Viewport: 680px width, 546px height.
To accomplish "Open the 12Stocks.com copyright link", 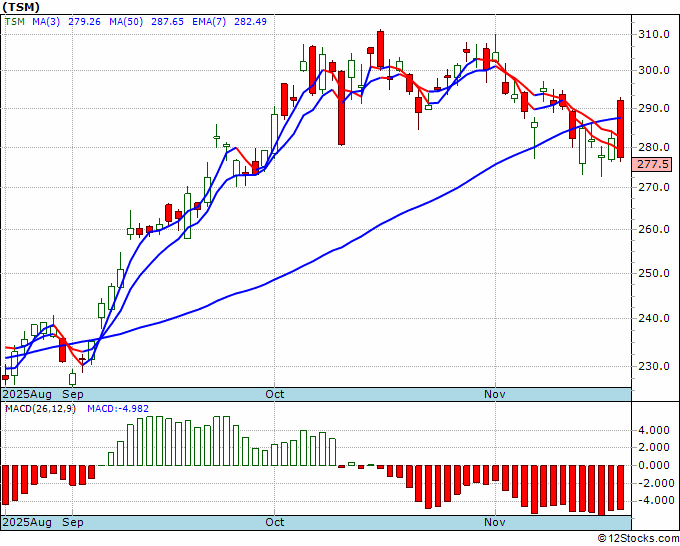I will [638, 539].
